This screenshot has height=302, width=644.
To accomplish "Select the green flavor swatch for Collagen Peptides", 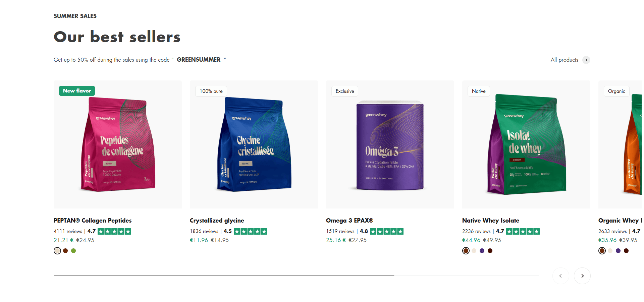I will (73, 251).
